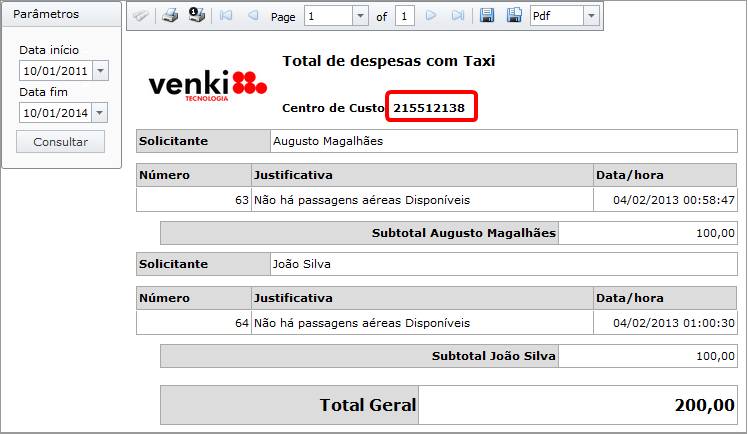Open the Data fim date dropdown
This screenshot has width=748, height=434.
point(100,113)
